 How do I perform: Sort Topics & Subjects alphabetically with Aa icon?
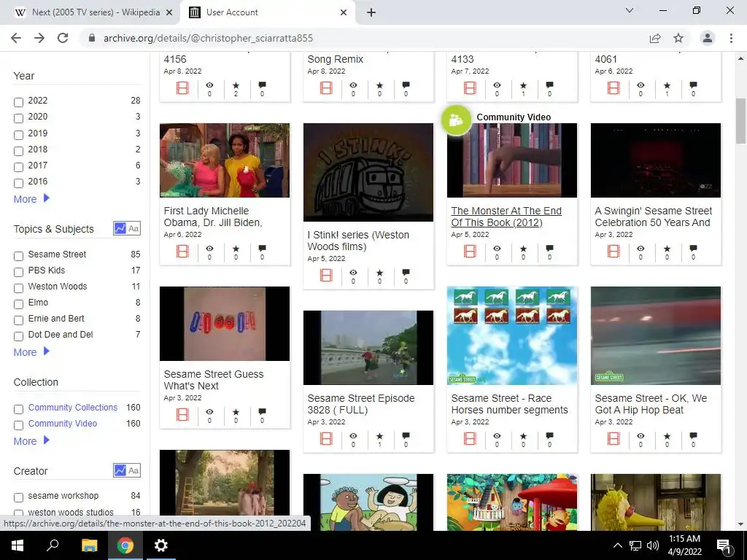point(133,228)
